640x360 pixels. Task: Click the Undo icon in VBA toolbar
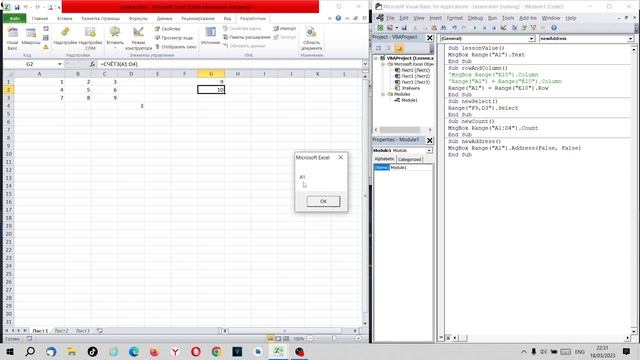click(454, 28)
